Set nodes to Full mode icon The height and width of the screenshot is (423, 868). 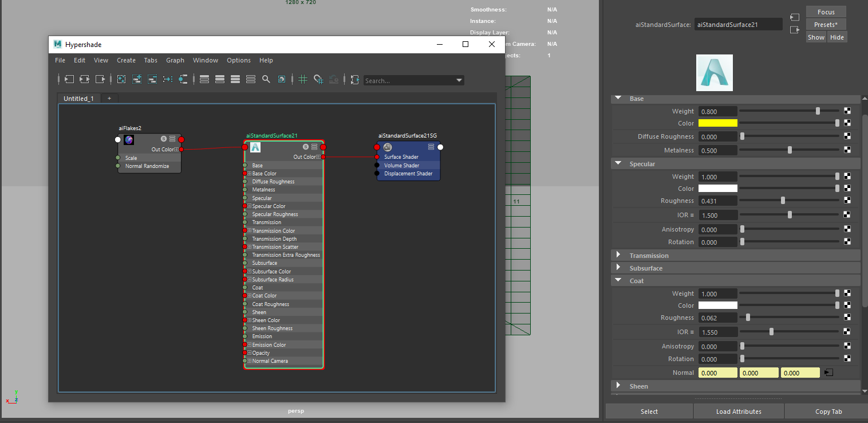click(x=235, y=79)
